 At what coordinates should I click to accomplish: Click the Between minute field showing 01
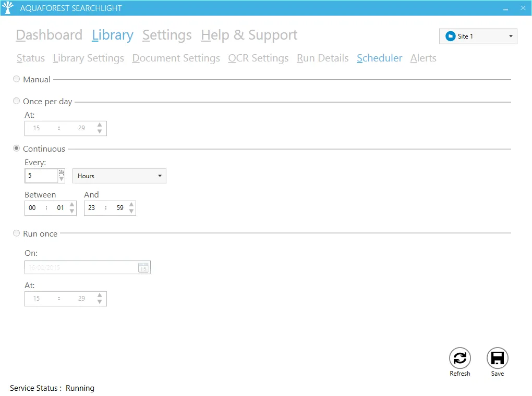(61, 208)
